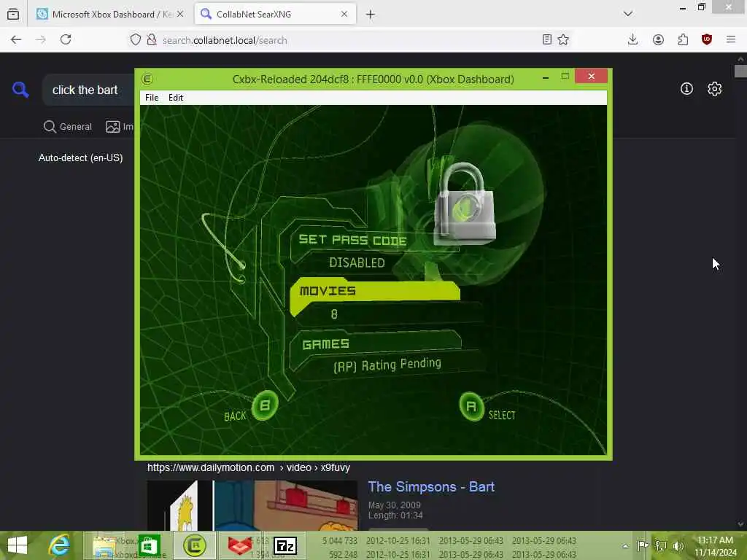Open the File menu in Cxbx-Reloaded
Image resolution: width=747 pixels, height=560 pixels.
(x=152, y=98)
